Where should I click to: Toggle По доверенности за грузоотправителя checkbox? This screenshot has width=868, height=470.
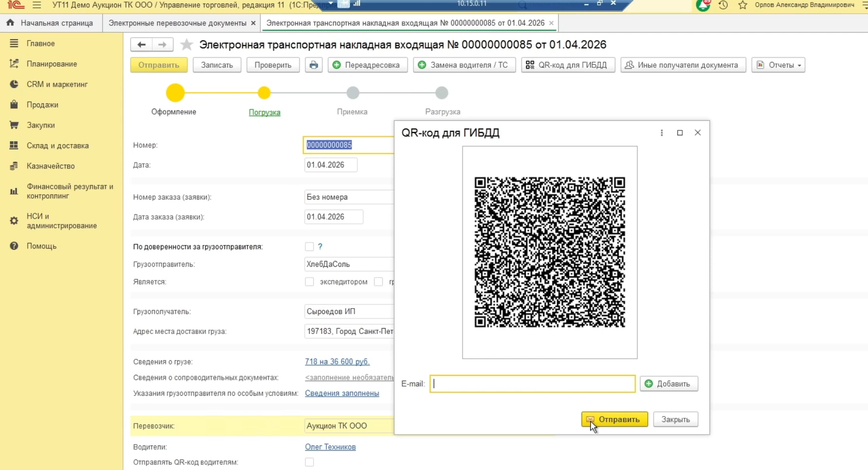coord(309,247)
